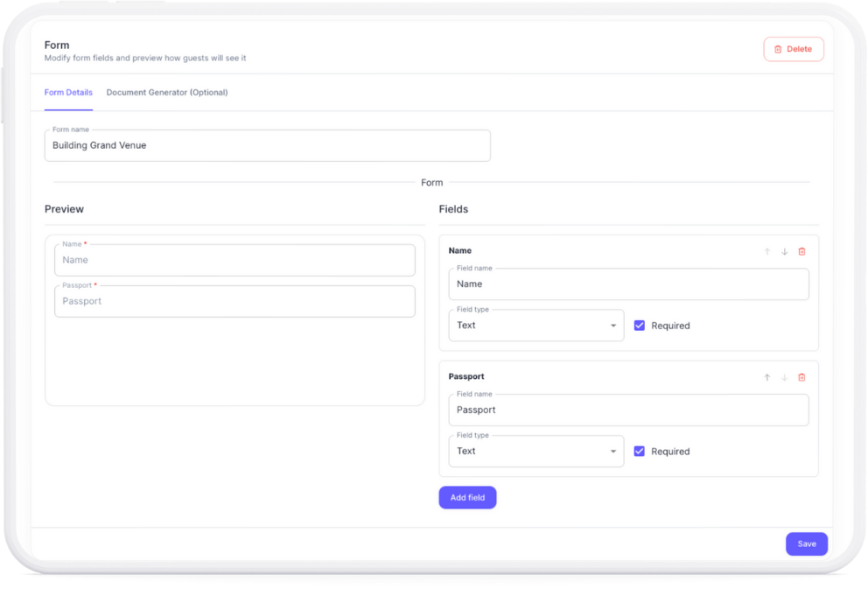
Task: Click the Delete button at the top right
Action: pyautogui.click(x=794, y=49)
